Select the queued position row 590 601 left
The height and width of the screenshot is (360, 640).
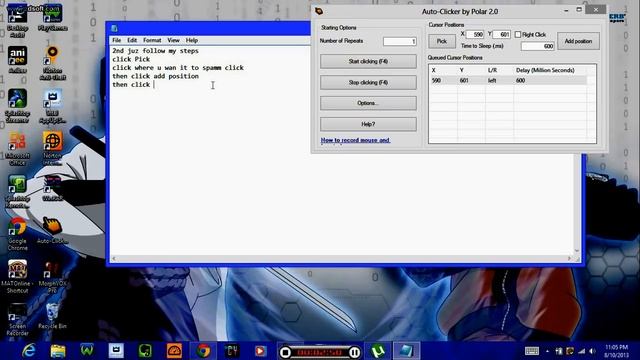(x=509, y=81)
